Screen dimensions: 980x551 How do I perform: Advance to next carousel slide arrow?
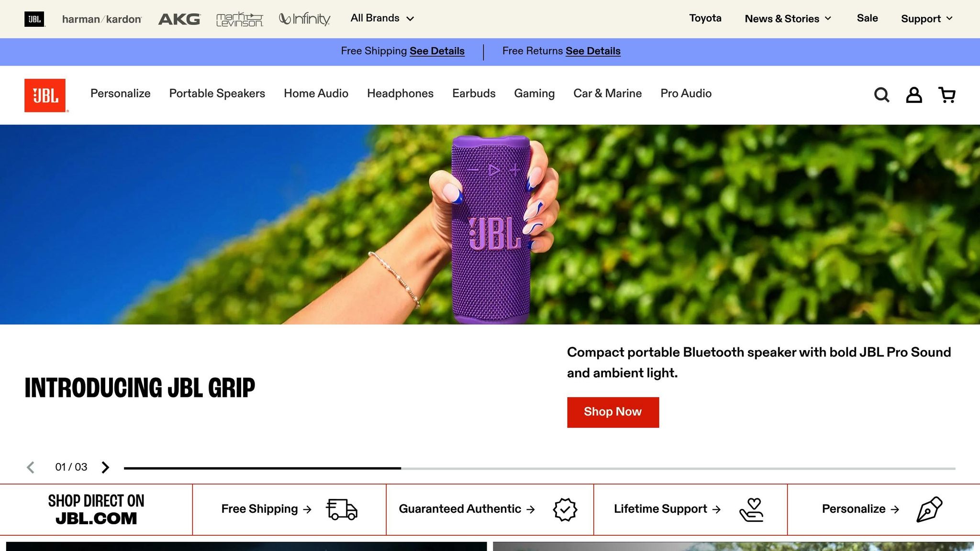point(105,467)
